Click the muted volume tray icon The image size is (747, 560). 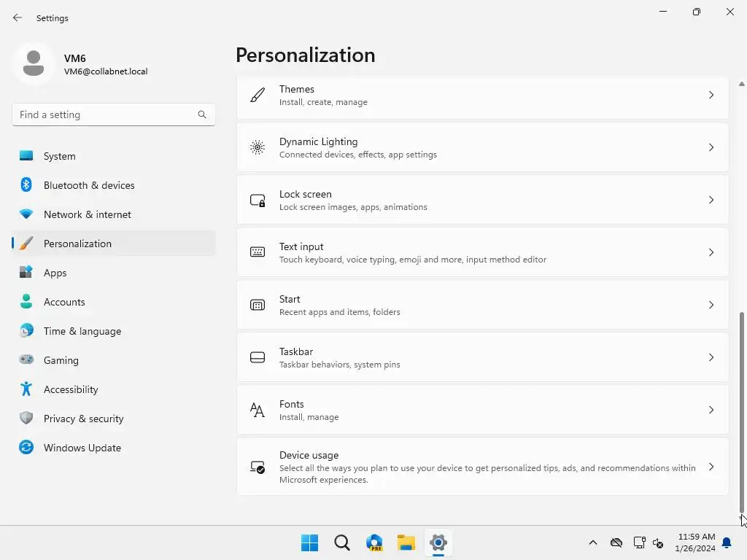click(x=658, y=542)
